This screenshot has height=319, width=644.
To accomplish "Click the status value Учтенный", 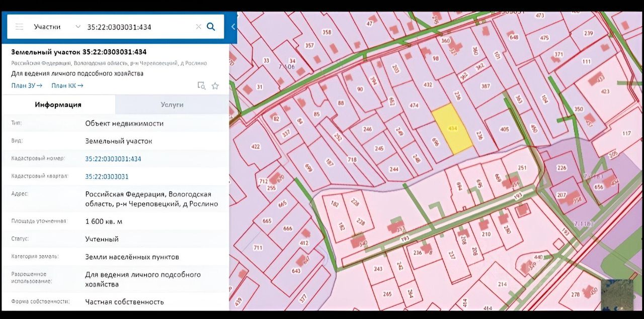I will tap(102, 239).
